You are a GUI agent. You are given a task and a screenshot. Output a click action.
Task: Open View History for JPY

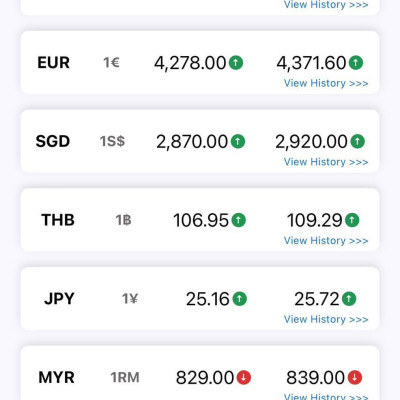326,319
